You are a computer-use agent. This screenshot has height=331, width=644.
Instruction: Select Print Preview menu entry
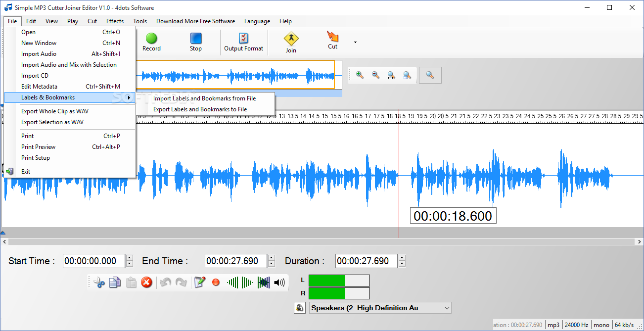(x=70, y=147)
